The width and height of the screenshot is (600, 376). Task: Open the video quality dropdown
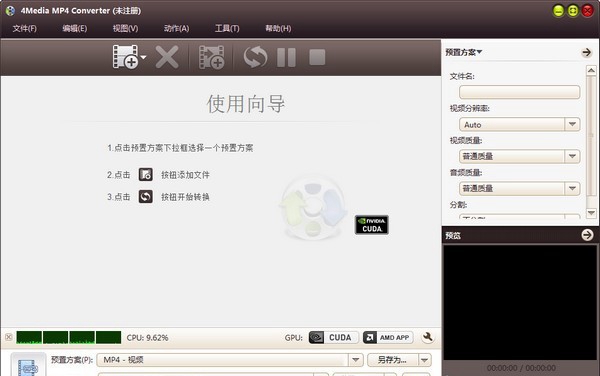pyautogui.click(x=519, y=156)
